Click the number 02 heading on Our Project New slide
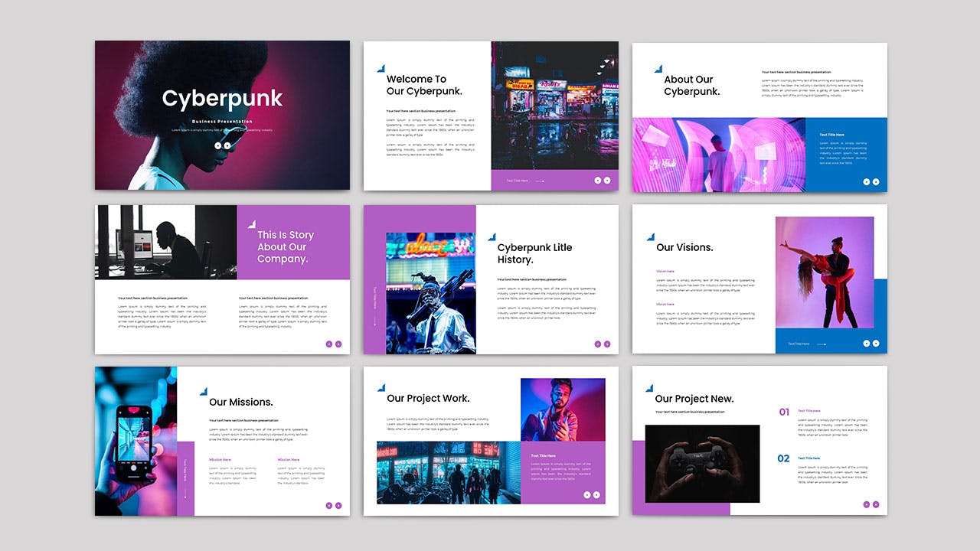The image size is (980, 551). (782, 458)
